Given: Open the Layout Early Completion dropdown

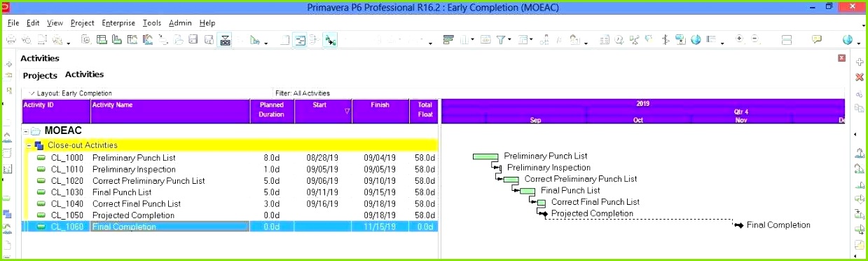Looking at the screenshot, I should coord(32,93).
